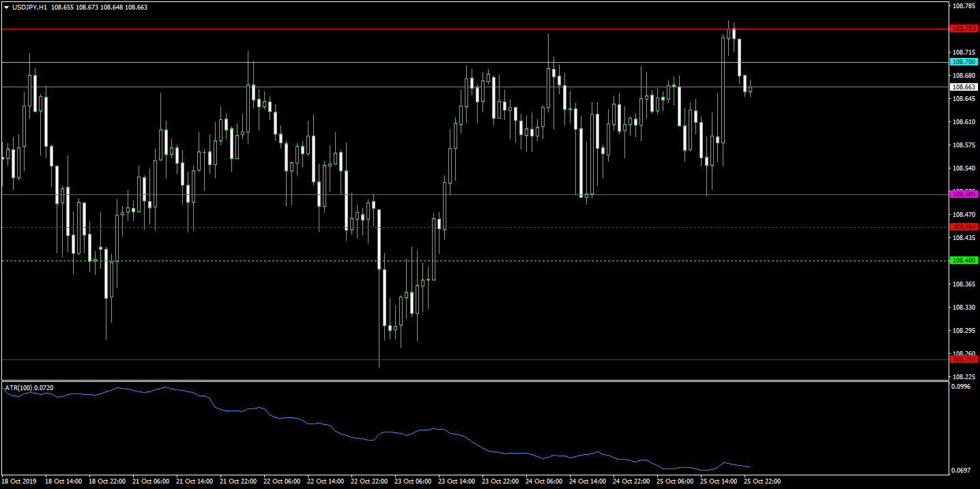Click the 21 Oct 06:00 time label
This screenshot has width=980, height=489.
(151, 481)
